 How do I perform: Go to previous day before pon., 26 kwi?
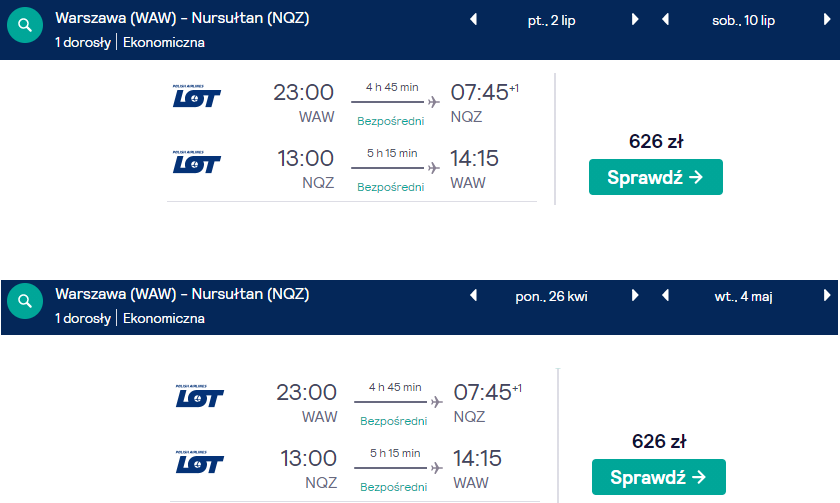[474, 296]
